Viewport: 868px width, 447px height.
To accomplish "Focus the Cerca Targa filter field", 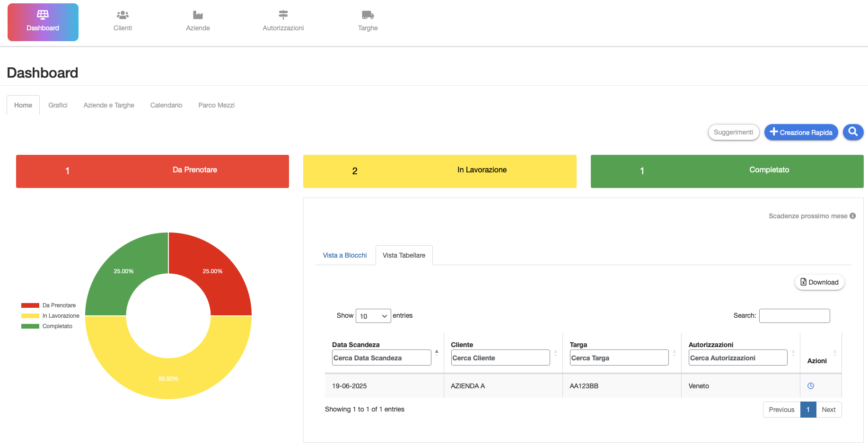I will coord(619,358).
